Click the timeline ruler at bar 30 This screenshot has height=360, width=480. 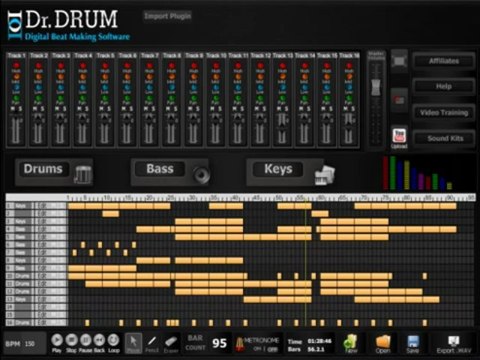click(192, 198)
